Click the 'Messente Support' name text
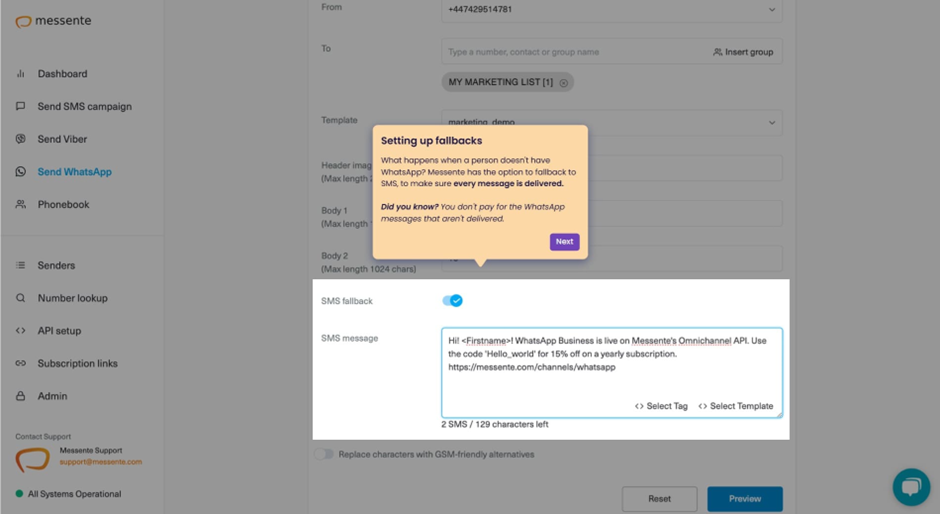Image resolution: width=940 pixels, height=514 pixels. [91, 450]
